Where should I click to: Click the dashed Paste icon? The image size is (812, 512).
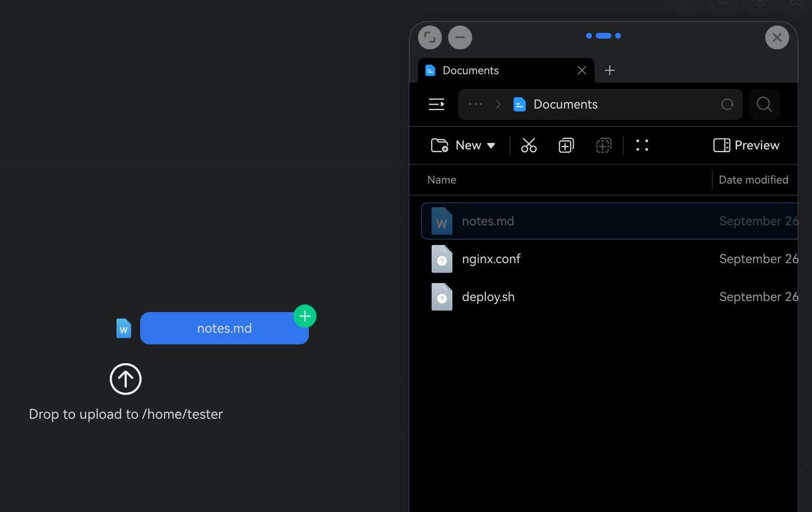tap(604, 145)
